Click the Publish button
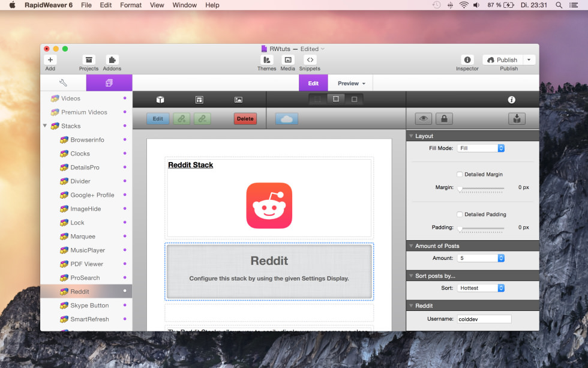The width and height of the screenshot is (588, 368). (x=503, y=60)
